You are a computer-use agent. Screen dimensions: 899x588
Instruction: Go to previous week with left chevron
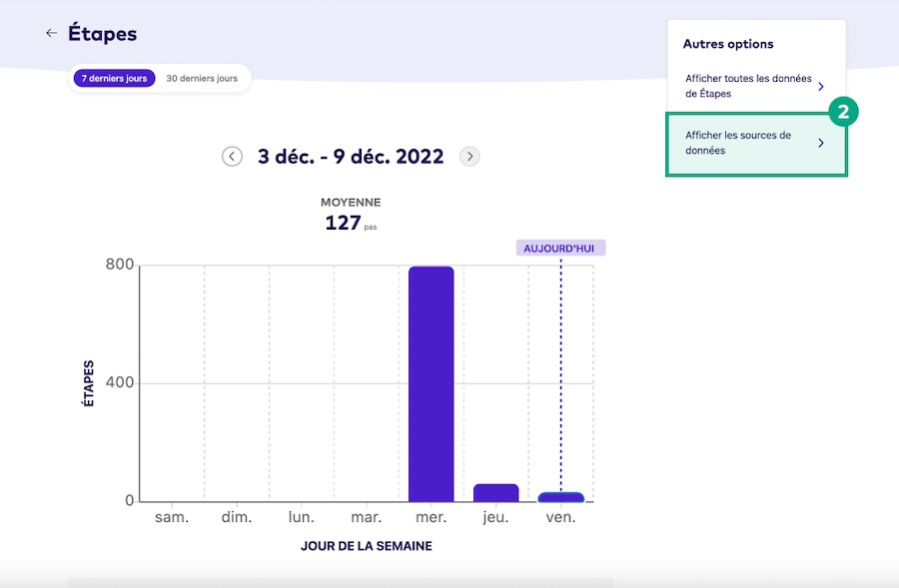point(232,157)
